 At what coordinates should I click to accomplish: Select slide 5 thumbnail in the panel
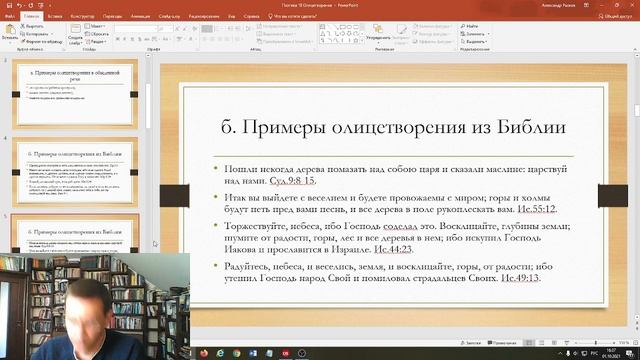point(75,234)
